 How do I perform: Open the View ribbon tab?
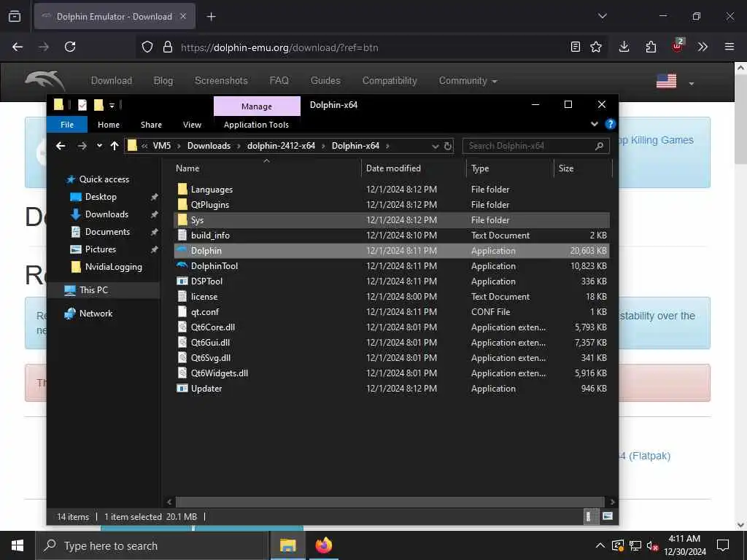(x=192, y=124)
